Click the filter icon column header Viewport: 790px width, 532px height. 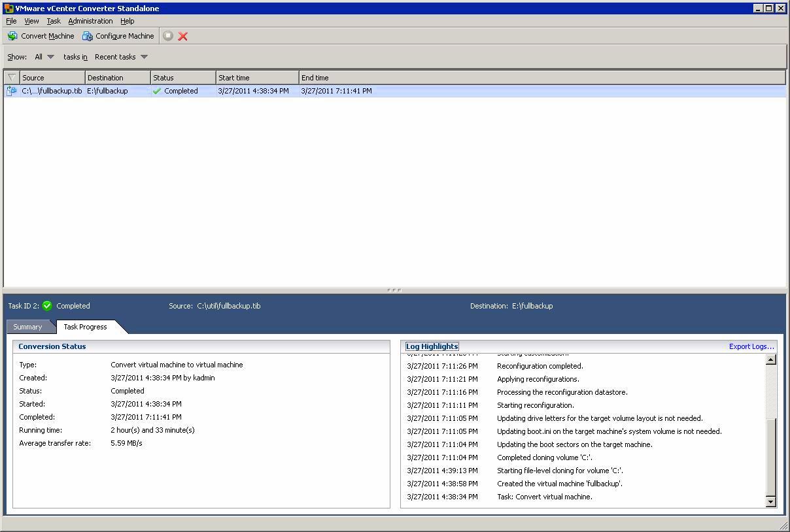pyautogui.click(x=11, y=77)
